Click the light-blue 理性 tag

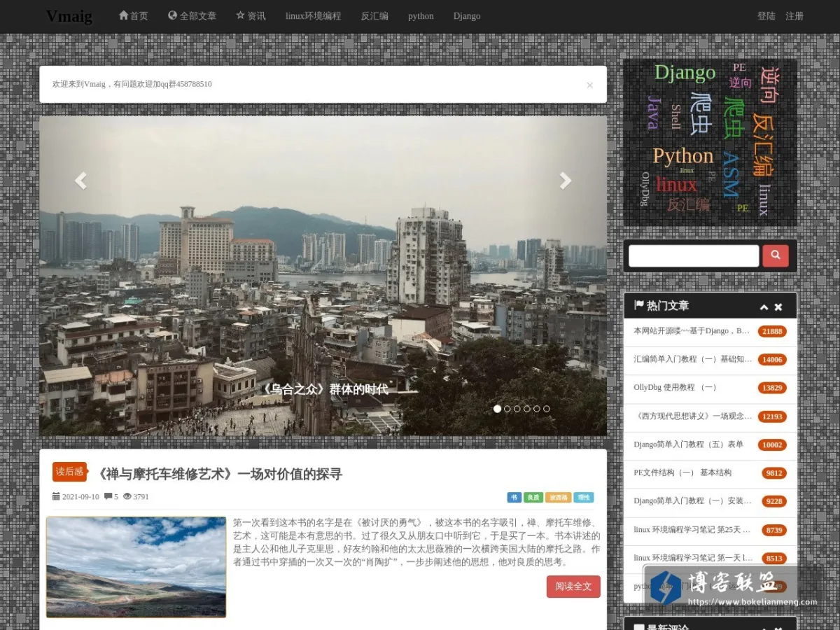coord(584,498)
